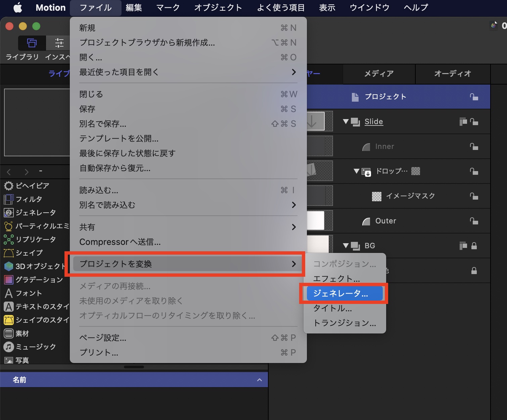Click the ライブラリ toolbar icon

pyautogui.click(x=32, y=43)
